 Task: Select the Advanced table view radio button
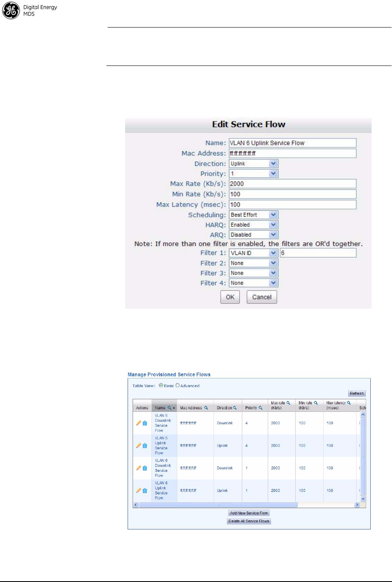click(x=178, y=385)
